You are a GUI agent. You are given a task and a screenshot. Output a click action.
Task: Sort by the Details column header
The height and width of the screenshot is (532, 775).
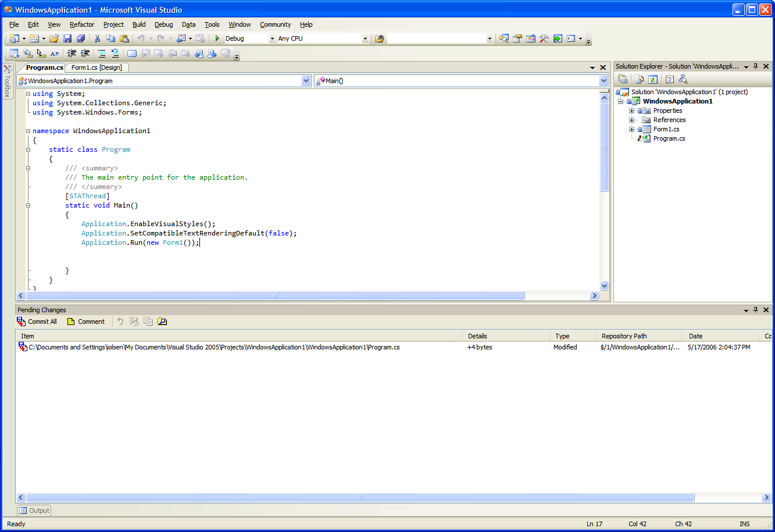click(506, 336)
